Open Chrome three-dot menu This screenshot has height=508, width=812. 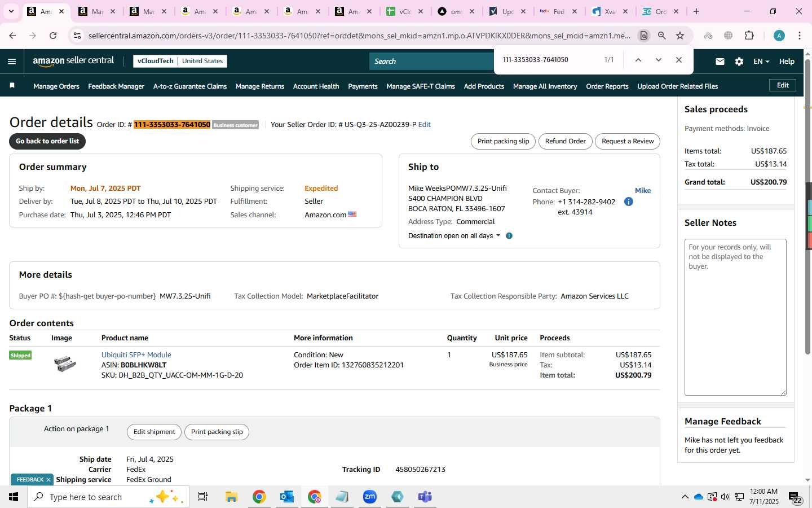pos(800,36)
